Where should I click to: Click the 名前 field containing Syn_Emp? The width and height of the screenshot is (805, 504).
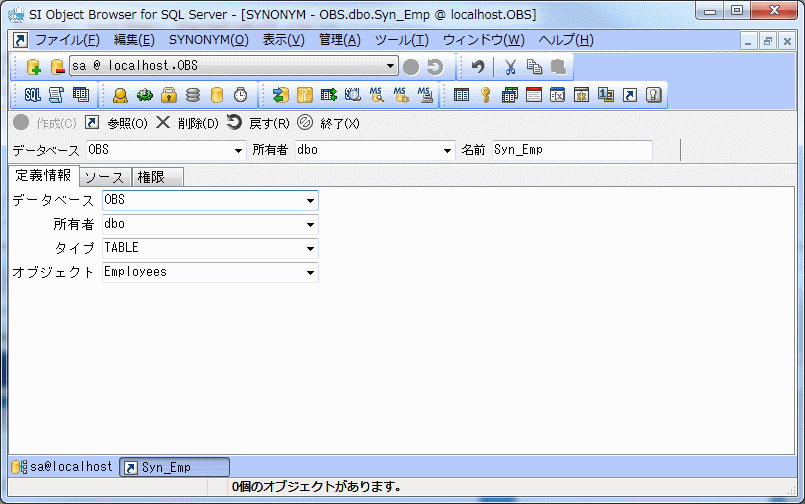click(570, 151)
